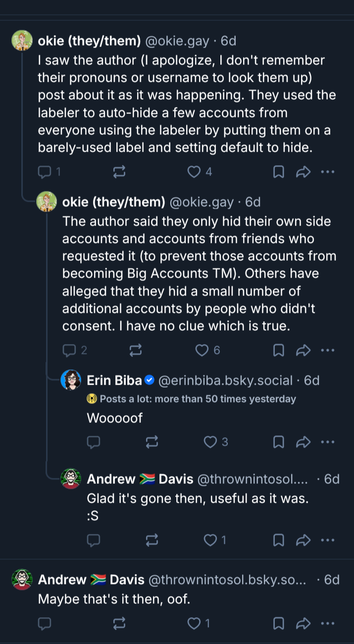Viewport: 354px width, 644px height.
Task: Reply to okie's post about the labeler
Action: point(45,172)
